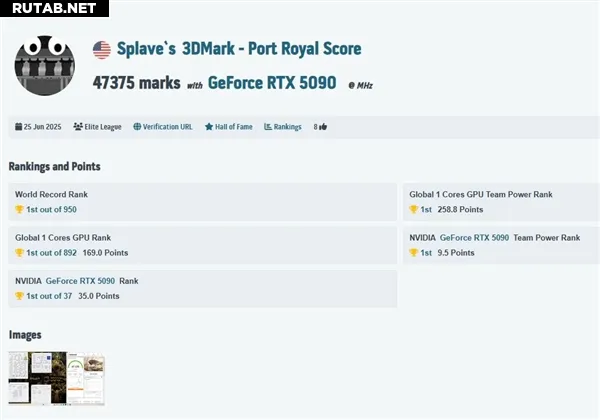Click the 9.5 Points value
Image resolution: width=600 pixels, height=420 pixels.
[x=456, y=252]
